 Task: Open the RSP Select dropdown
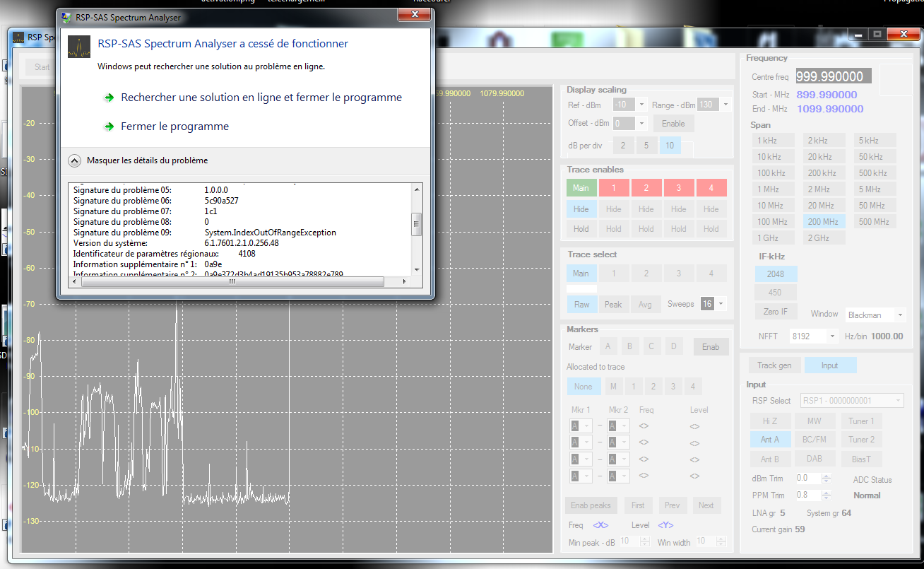(852, 401)
